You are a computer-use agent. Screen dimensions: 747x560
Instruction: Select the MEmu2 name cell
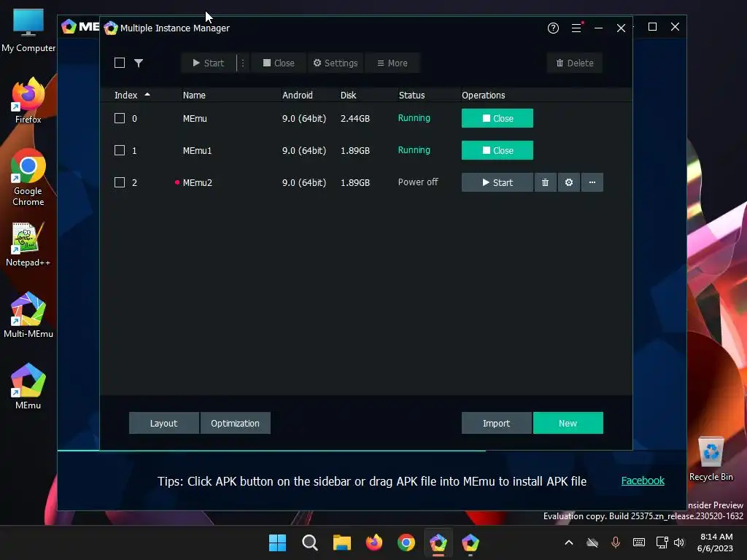click(197, 182)
